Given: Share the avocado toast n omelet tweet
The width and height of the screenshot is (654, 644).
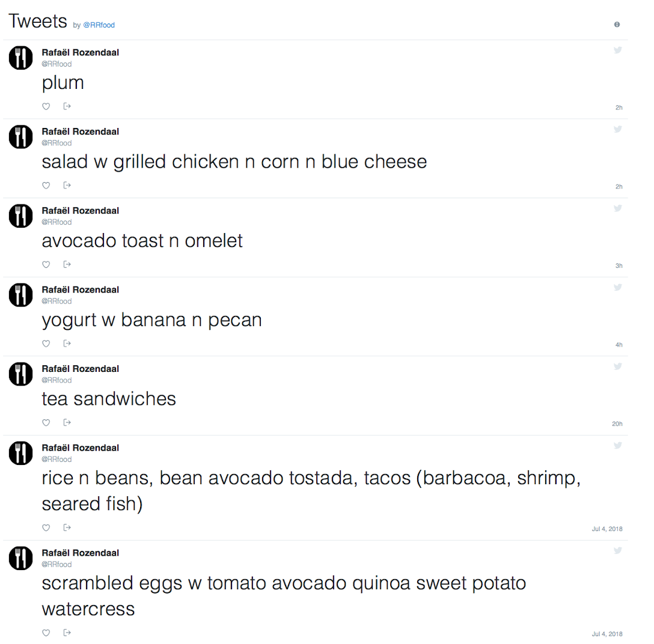Looking at the screenshot, I should click(x=67, y=264).
